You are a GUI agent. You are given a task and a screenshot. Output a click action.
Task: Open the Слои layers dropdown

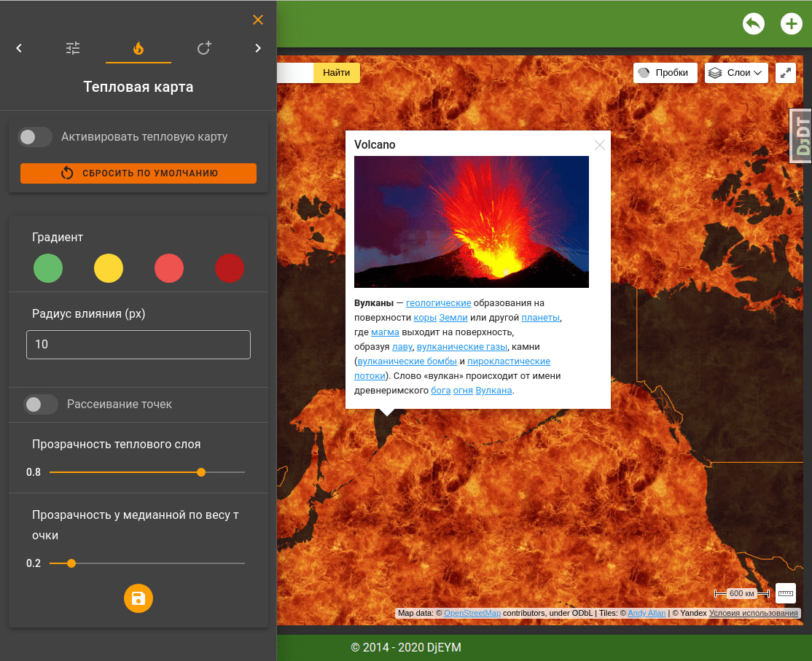point(736,72)
